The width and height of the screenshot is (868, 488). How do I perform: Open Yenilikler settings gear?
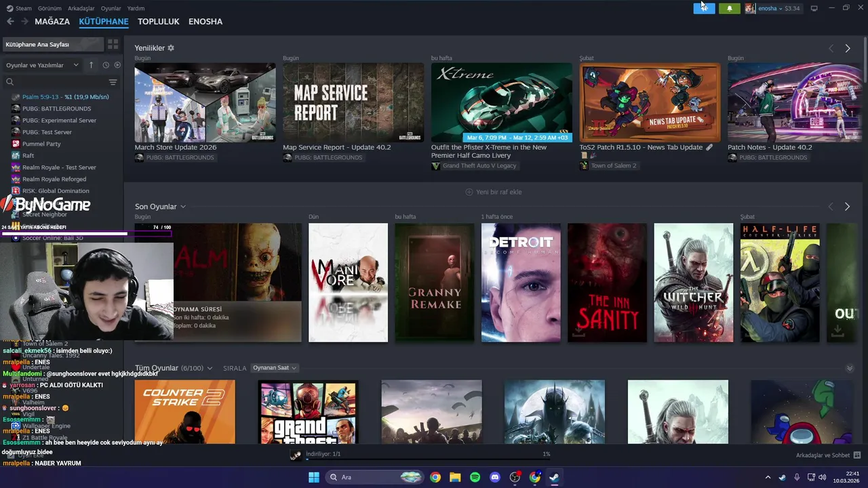pos(171,48)
